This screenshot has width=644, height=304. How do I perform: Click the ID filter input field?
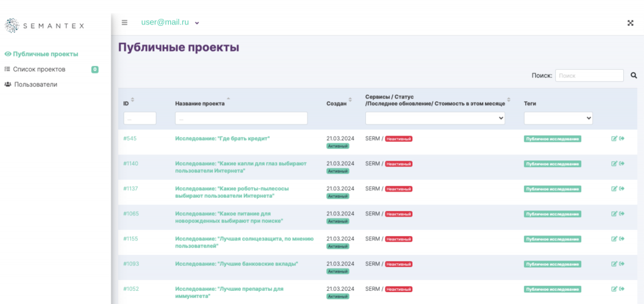[x=140, y=118]
